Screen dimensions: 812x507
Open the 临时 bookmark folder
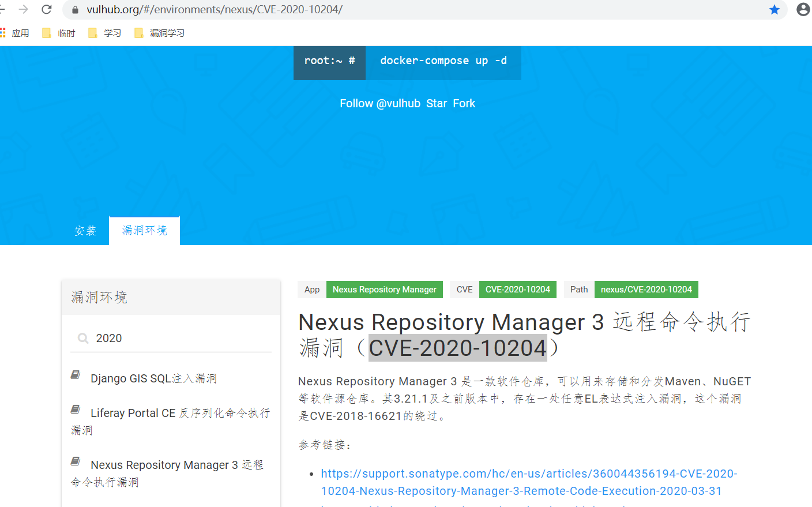pos(59,33)
